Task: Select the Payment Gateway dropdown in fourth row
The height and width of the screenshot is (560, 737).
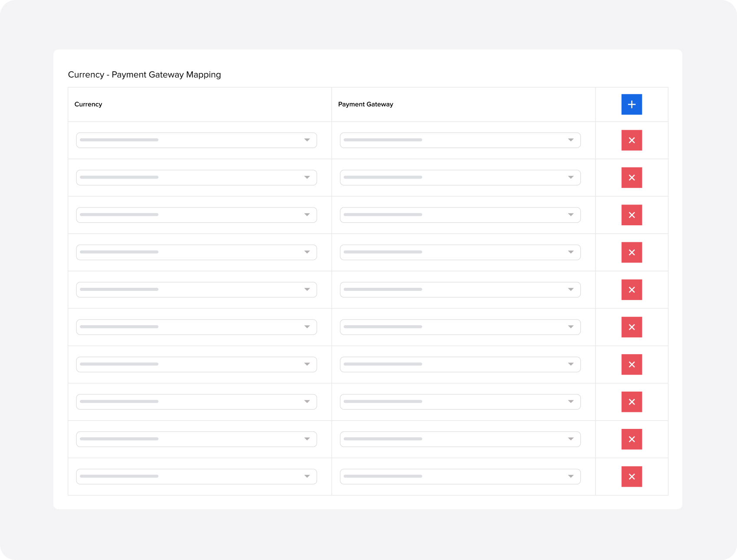Action: pos(460,252)
